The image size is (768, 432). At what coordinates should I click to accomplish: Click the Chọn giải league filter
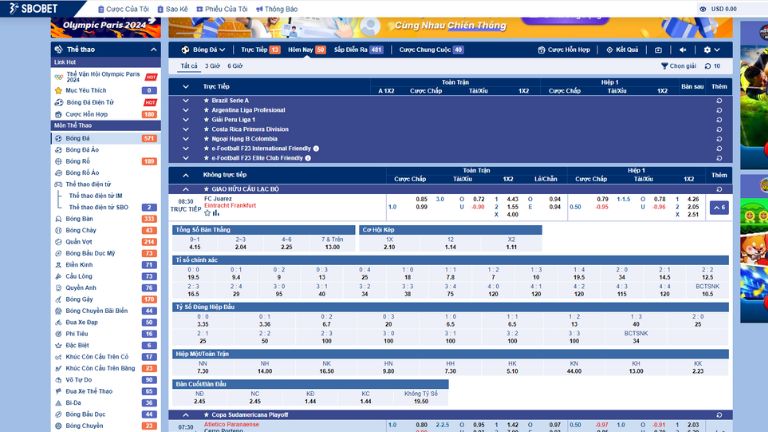click(678, 66)
